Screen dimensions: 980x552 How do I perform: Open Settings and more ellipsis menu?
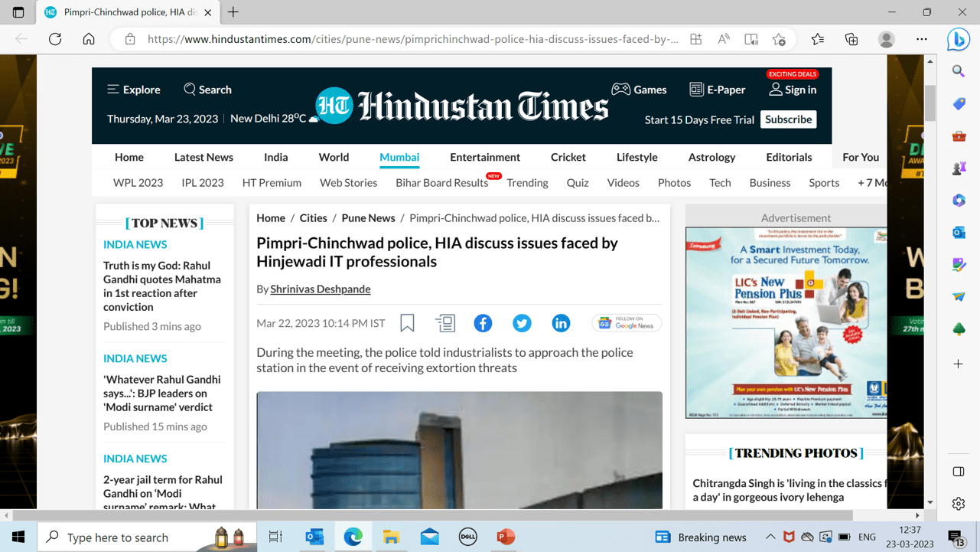click(922, 39)
